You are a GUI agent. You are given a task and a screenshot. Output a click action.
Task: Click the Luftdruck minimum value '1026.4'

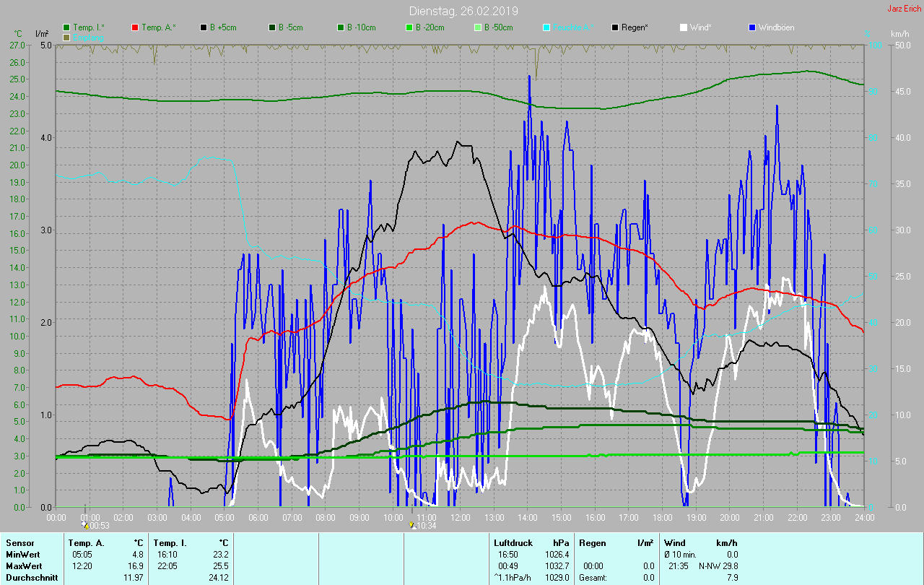coord(557,554)
